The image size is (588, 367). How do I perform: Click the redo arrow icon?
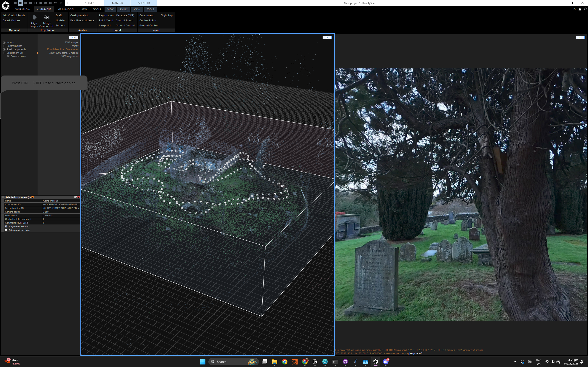click(x=60, y=3)
